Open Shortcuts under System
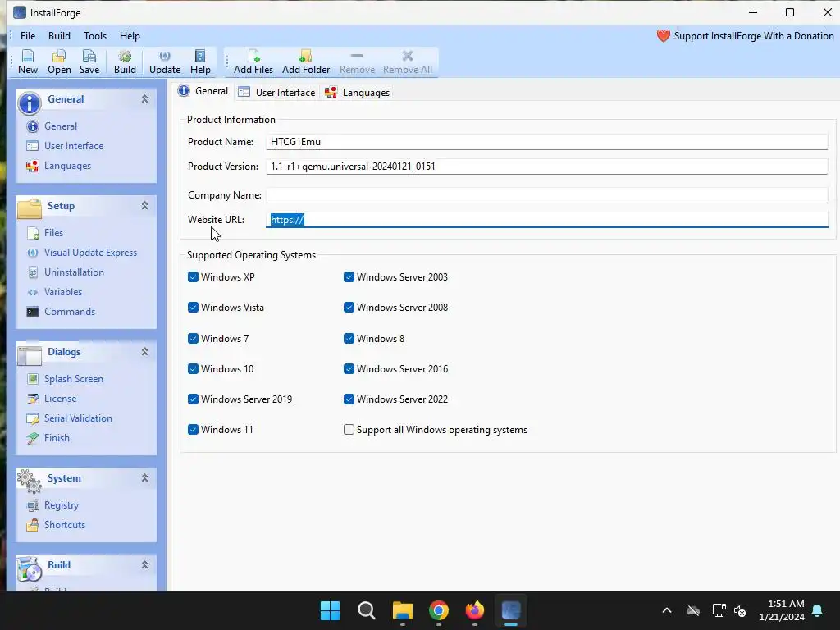 (57, 525)
